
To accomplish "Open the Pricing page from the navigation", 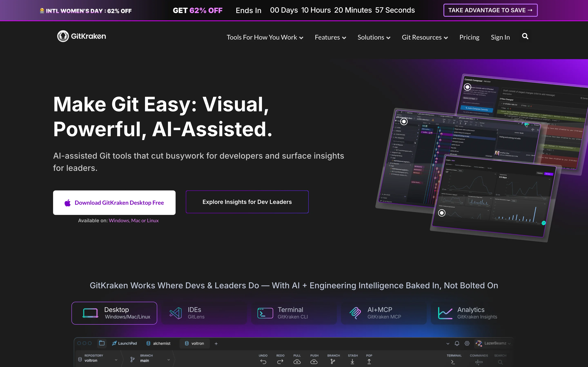I will pos(469,37).
